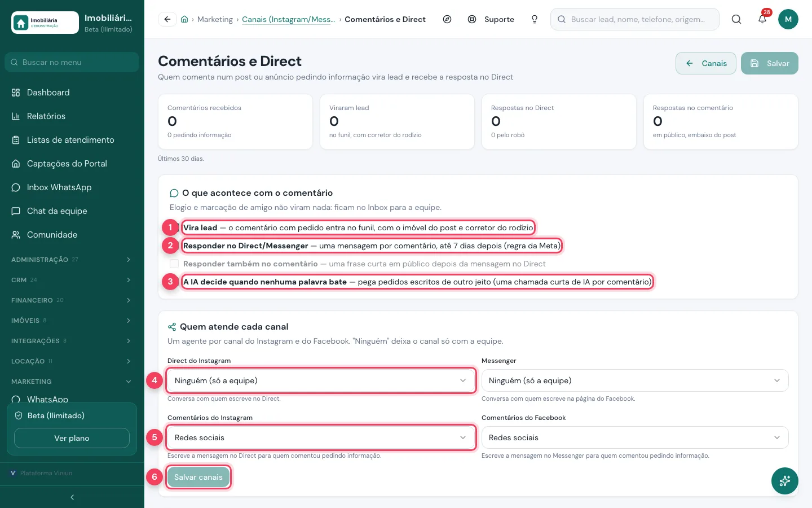The width and height of the screenshot is (812, 508).
Task: Collapse the sidebar with the bottom chevron
Action: pos(72,497)
